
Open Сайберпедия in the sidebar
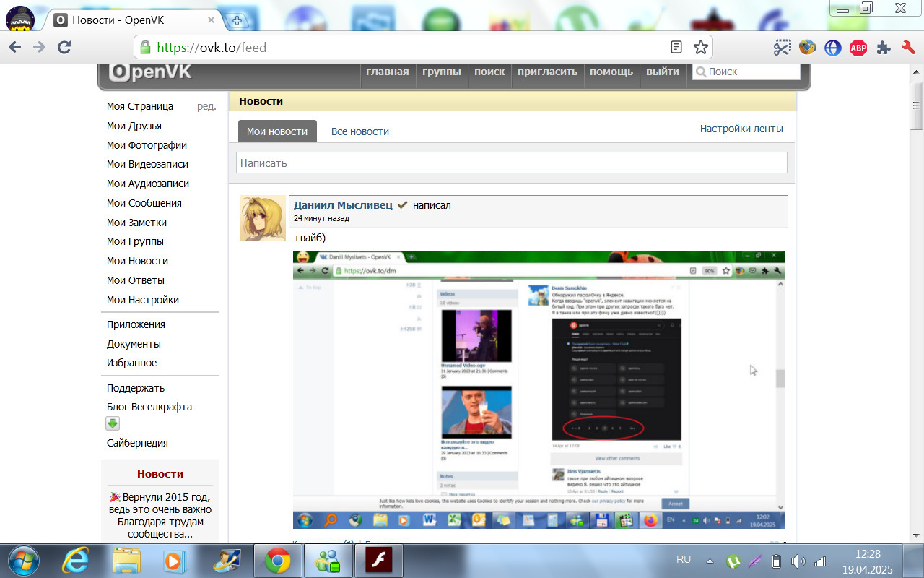[x=137, y=443]
